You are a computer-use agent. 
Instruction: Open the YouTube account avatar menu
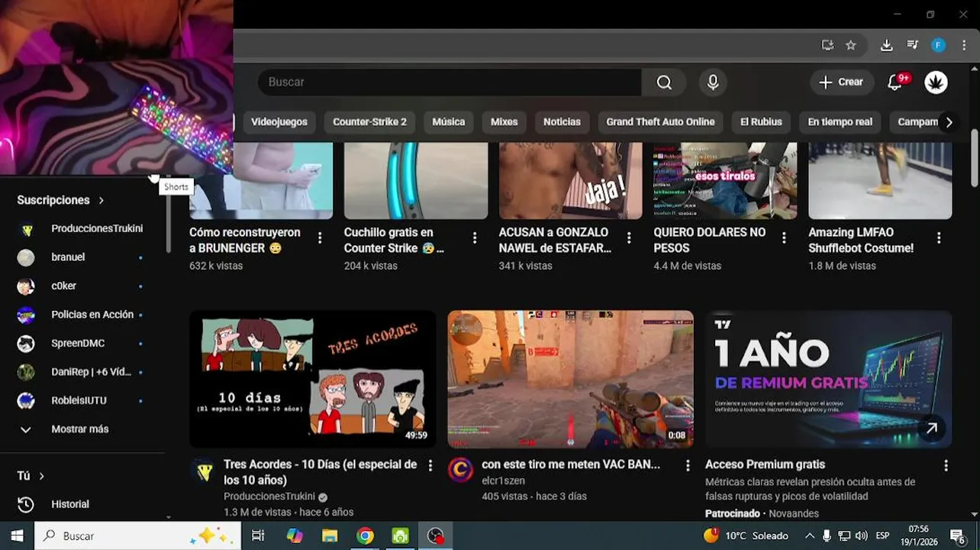(x=936, y=82)
